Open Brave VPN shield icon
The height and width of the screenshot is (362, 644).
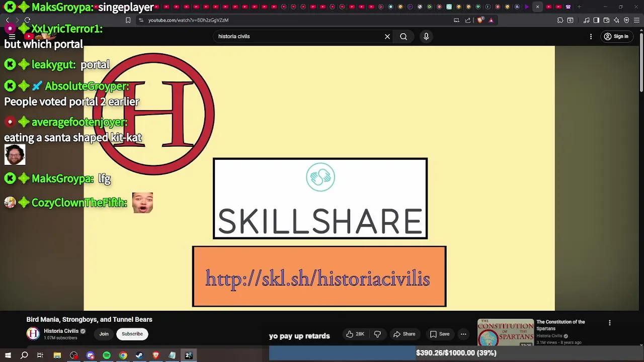626,20
